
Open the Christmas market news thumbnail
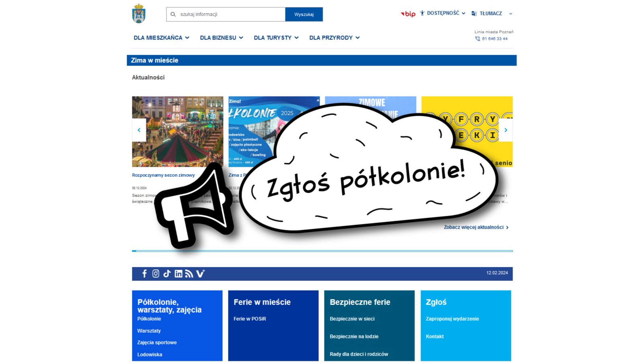pyautogui.click(x=178, y=131)
